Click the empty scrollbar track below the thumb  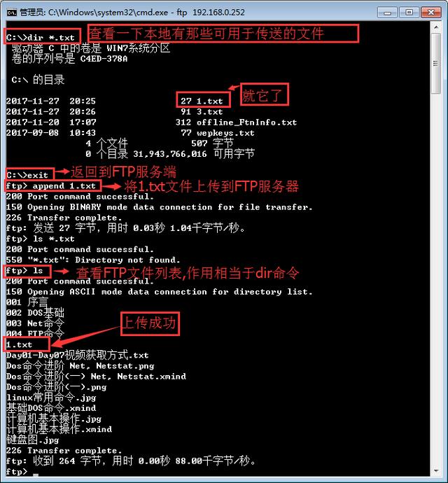(x=436, y=277)
